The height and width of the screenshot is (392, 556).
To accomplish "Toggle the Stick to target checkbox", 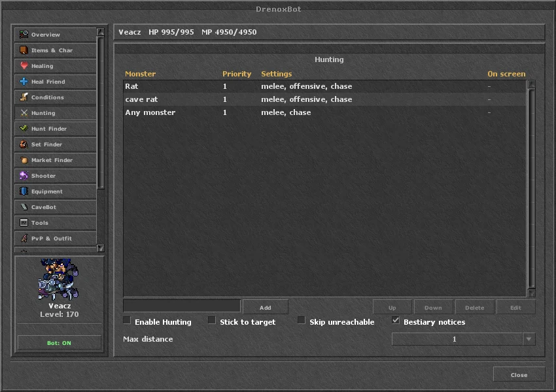I will [x=212, y=321].
